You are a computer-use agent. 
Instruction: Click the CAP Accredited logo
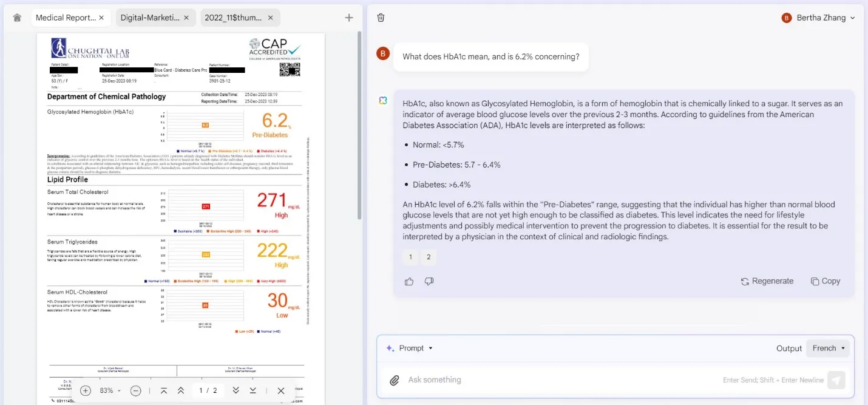pos(274,49)
